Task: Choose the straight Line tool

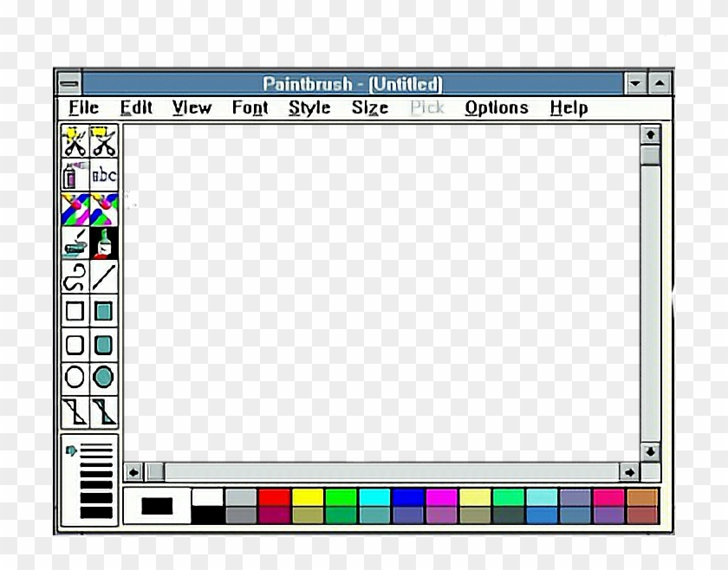Action: pyautogui.click(x=103, y=277)
